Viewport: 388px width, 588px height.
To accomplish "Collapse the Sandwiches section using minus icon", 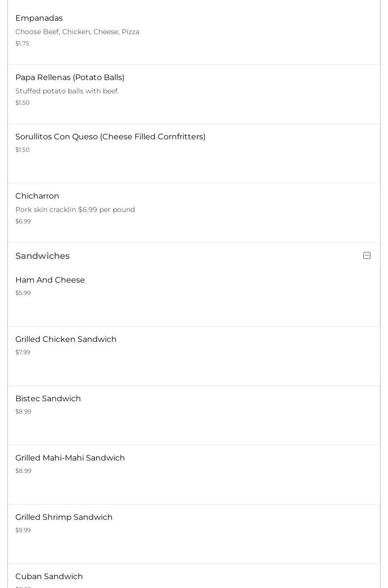I will (x=367, y=255).
